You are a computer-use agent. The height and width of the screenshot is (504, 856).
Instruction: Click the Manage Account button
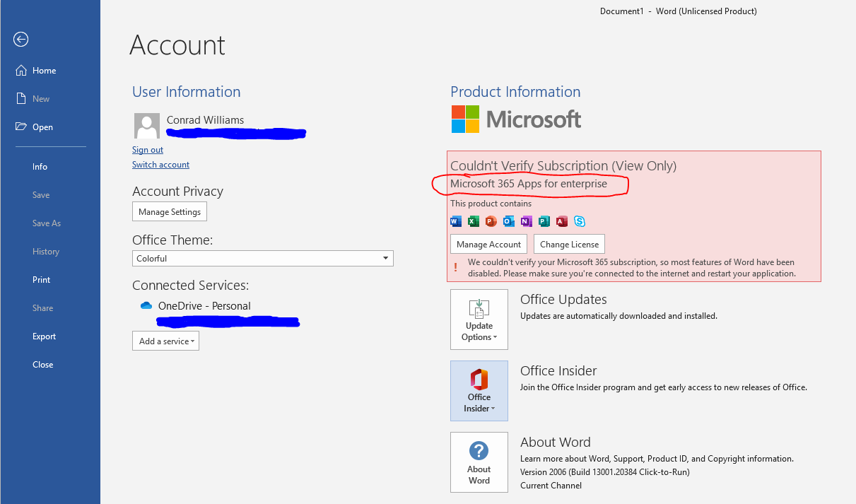point(489,245)
